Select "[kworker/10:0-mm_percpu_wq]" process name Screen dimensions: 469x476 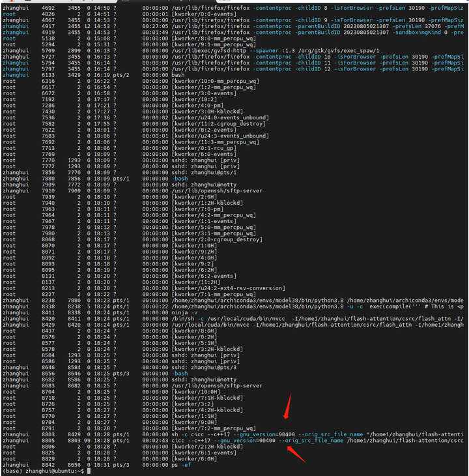(x=215, y=81)
